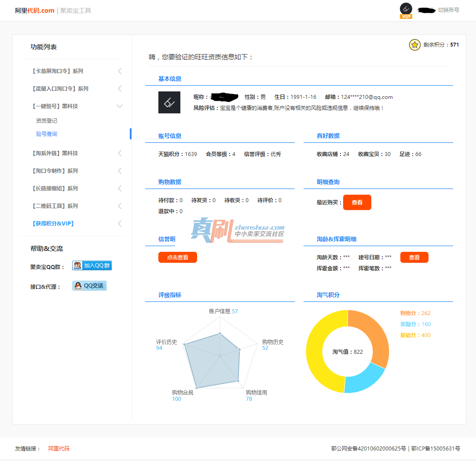
Task: Click the profile avatar in basic info
Action: (169, 102)
